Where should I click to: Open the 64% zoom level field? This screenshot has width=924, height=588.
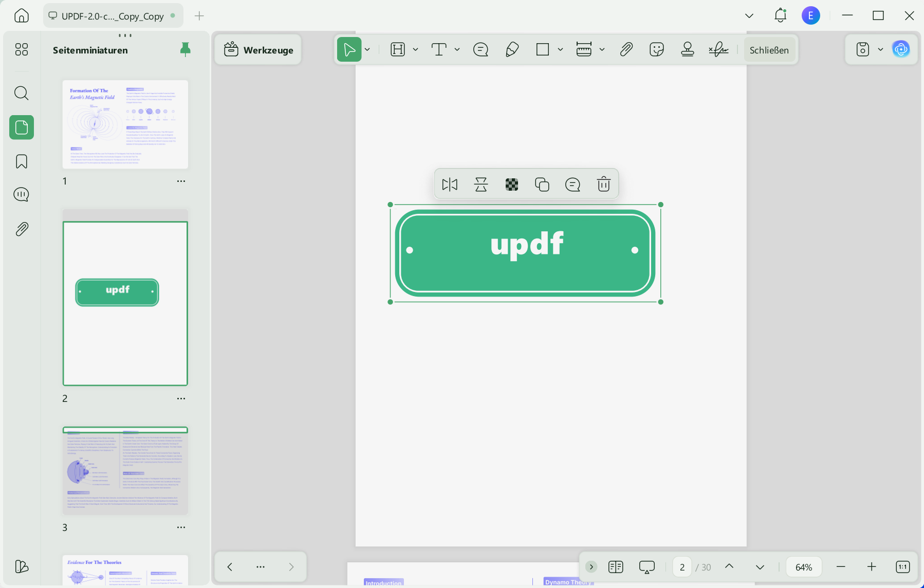(804, 567)
